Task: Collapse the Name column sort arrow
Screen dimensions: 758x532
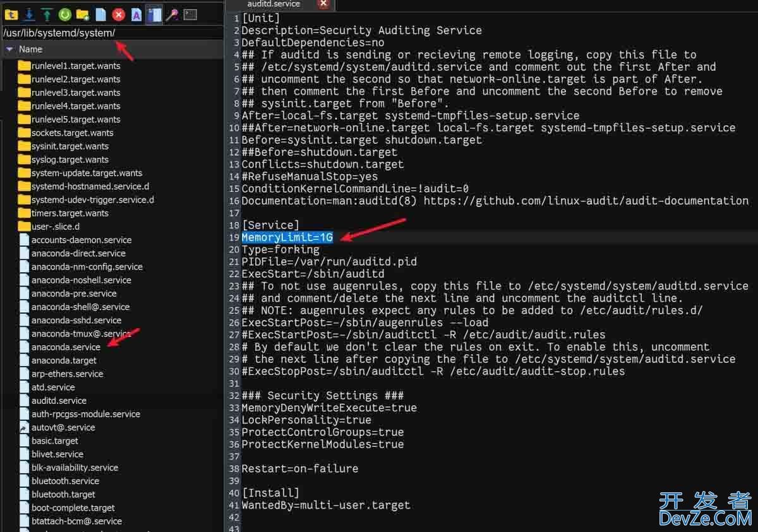Action: click(x=9, y=49)
